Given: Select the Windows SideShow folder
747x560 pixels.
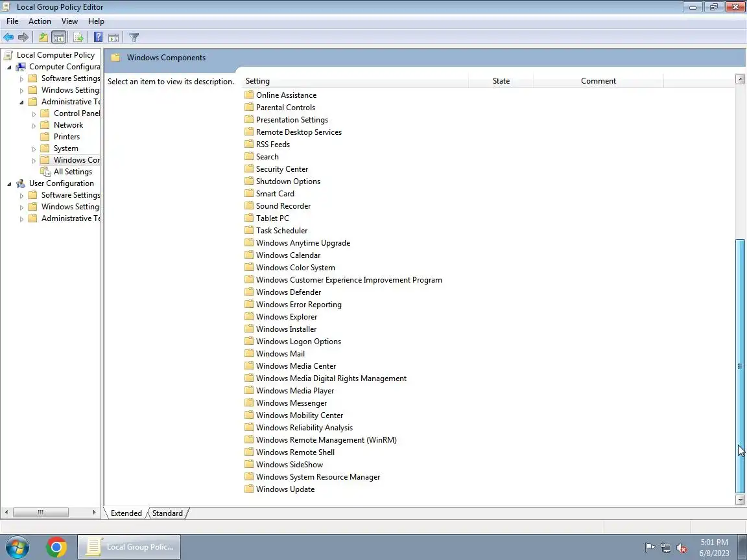Looking at the screenshot, I should click(289, 465).
